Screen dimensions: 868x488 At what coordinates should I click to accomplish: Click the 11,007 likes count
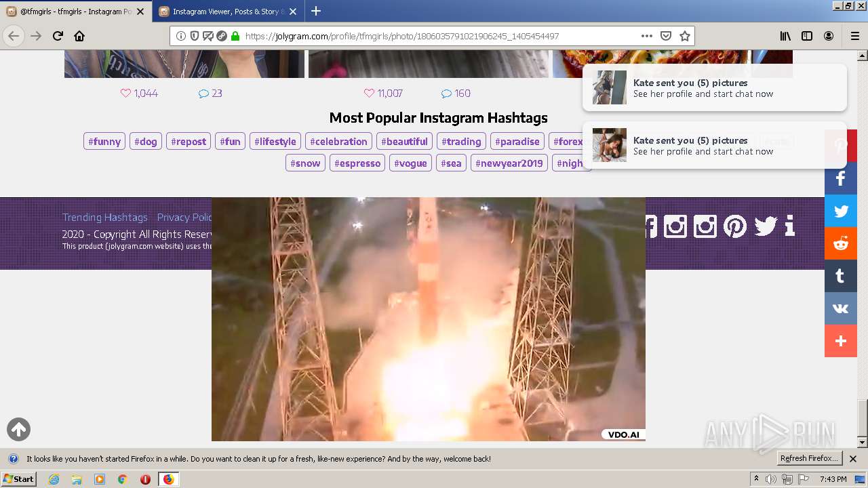[390, 94]
